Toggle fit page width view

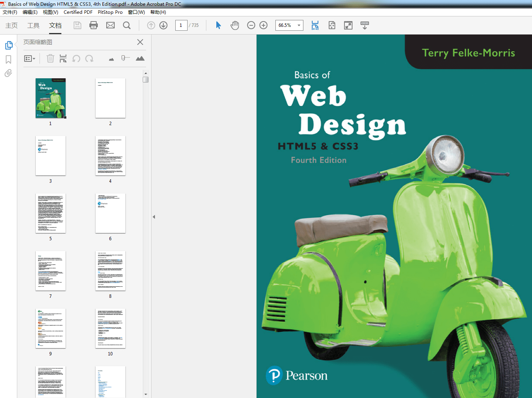[315, 25]
